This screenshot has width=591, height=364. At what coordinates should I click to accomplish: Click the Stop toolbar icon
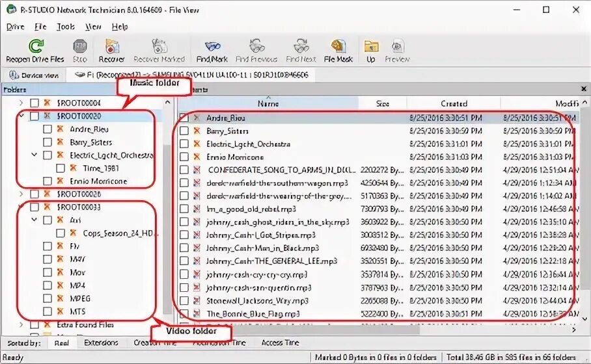79,46
